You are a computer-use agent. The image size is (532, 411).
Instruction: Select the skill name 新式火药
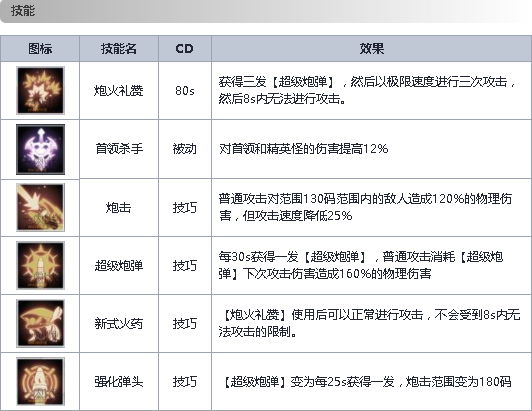pos(119,323)
